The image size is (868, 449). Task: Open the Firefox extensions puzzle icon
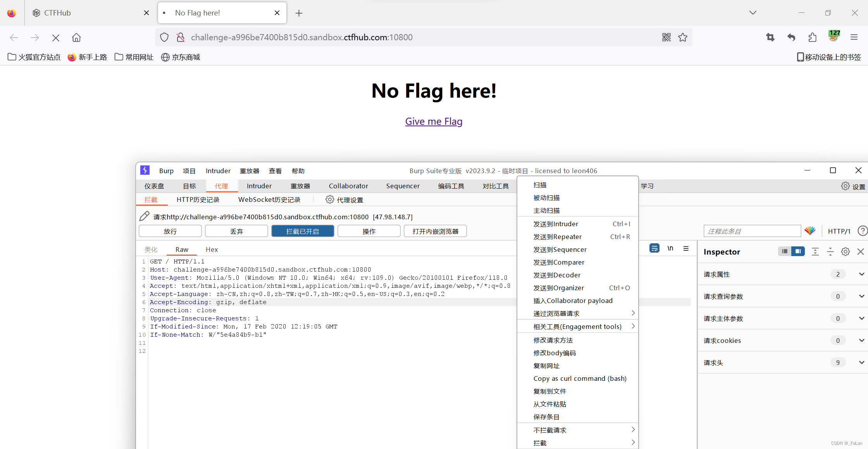[812, 37]
